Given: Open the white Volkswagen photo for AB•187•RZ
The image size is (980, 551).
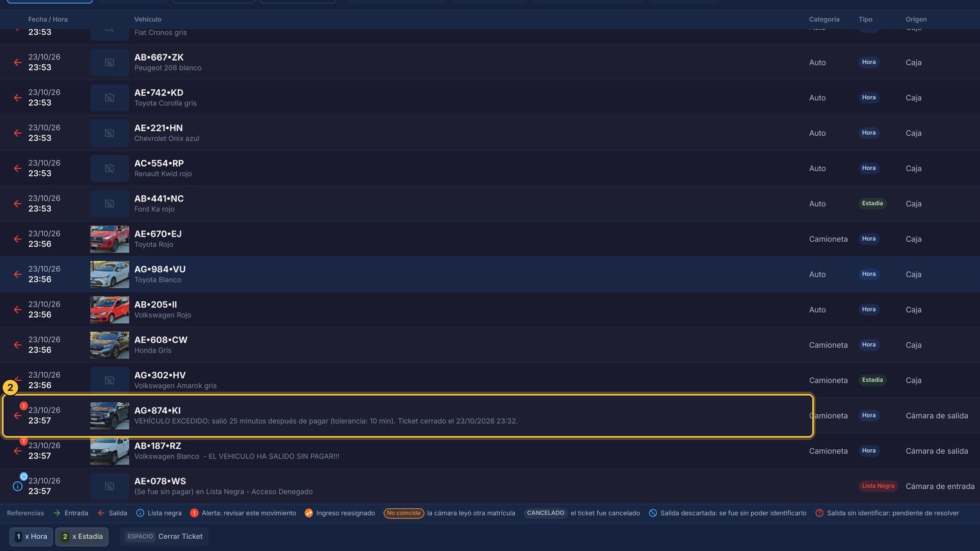Looking at the screenshot, I should (x=110, y=451).
